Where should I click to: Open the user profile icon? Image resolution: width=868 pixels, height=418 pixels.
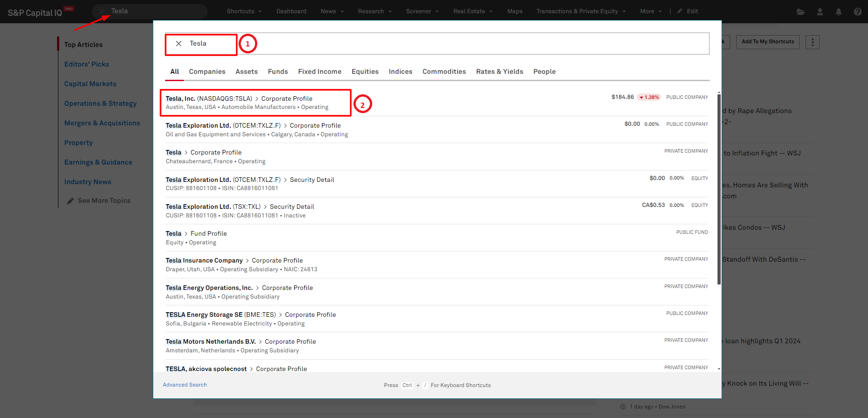(820, 11)
